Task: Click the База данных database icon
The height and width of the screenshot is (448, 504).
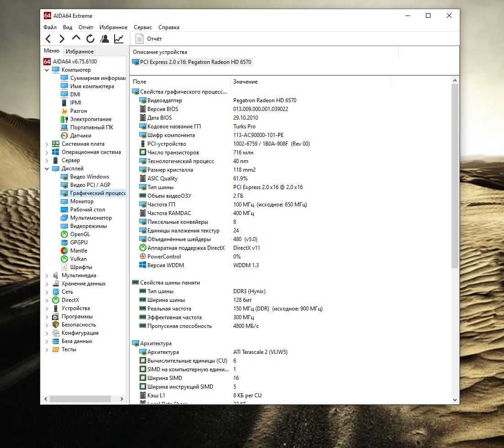Action: pos(56,341)
